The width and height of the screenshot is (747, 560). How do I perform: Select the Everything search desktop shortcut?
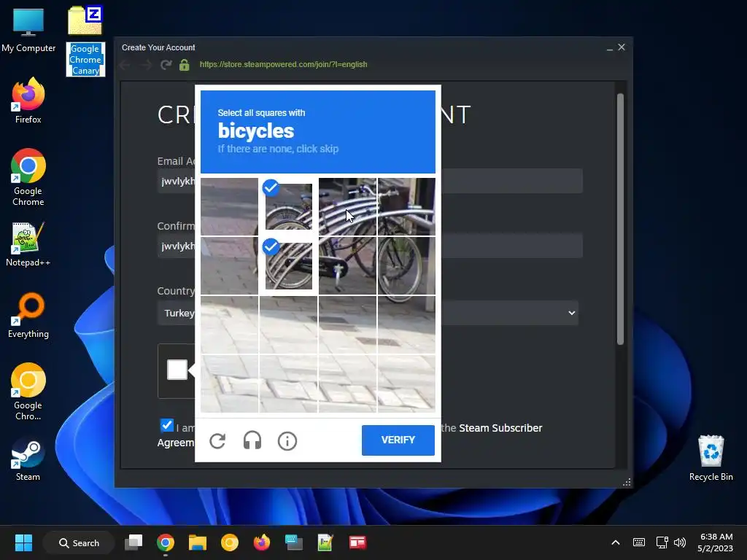[28, 315]
